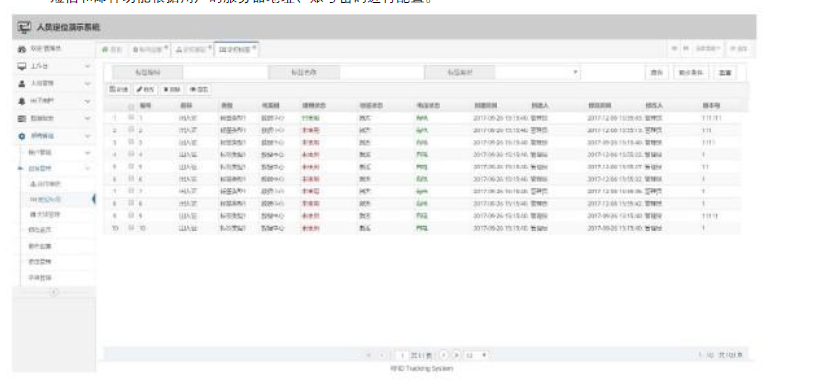
Task: Click the reset button right of filters
Action: point(725,73)
